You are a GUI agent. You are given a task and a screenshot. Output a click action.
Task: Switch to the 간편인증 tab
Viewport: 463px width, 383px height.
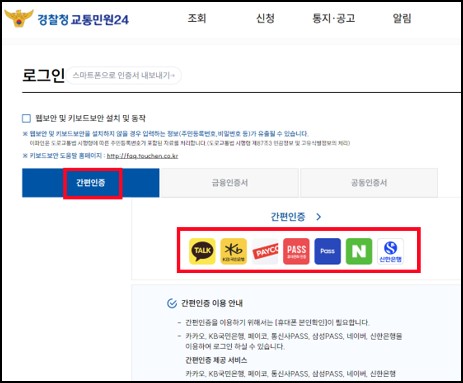(91, 183)
